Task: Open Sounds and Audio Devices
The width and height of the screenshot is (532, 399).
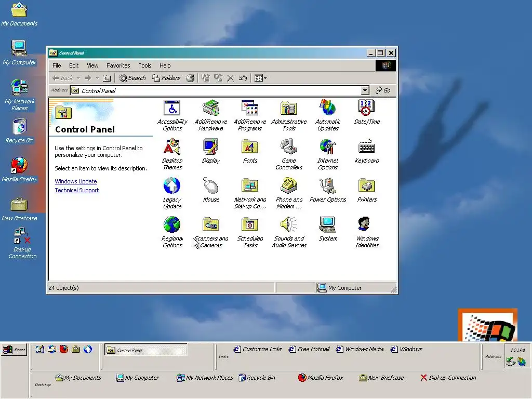Action: pyautogui.click(x=289, y=232)
